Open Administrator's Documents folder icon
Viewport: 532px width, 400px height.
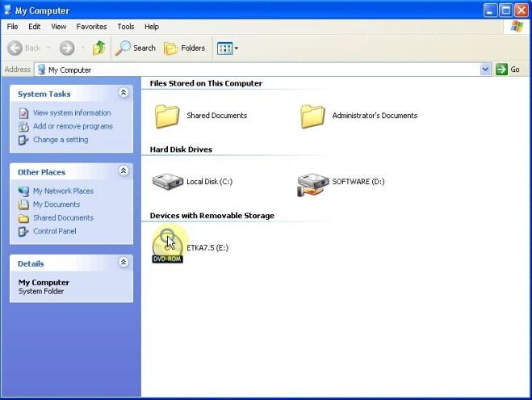[312, 116]
